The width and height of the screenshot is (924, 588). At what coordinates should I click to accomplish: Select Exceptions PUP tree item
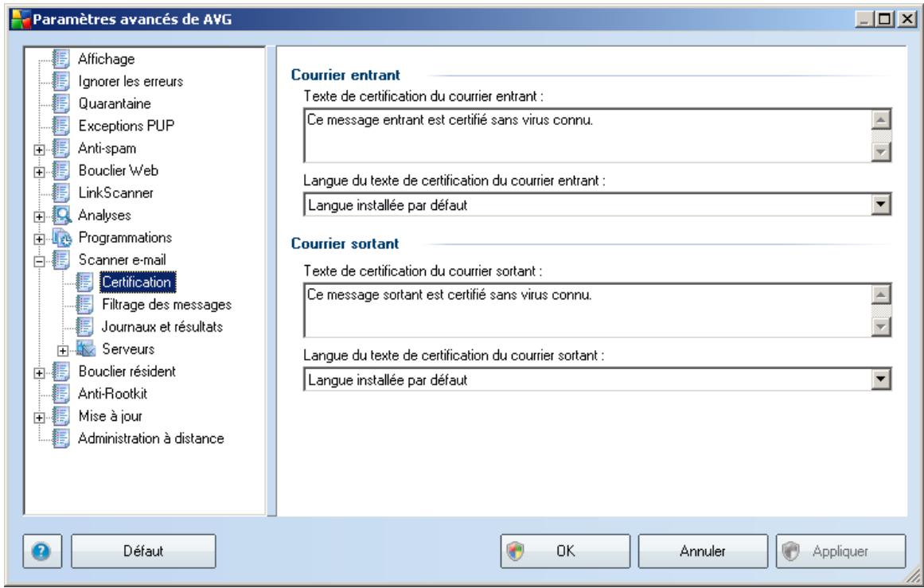126,126
